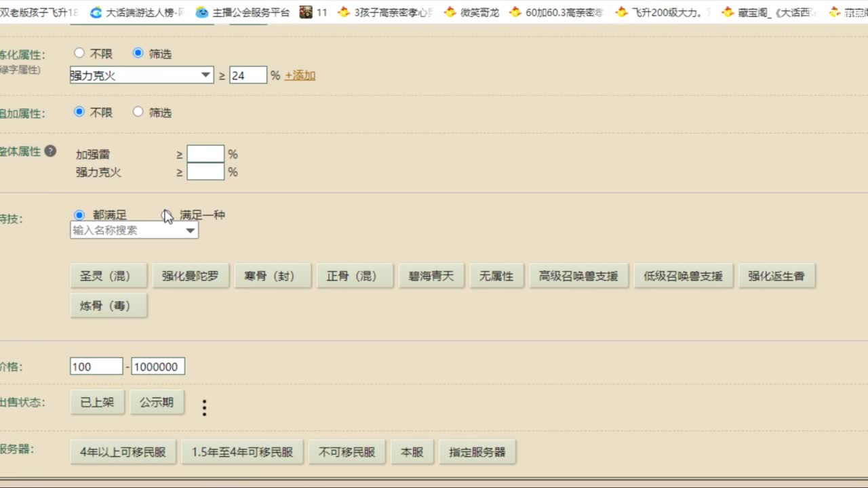Choose the 满足一种 radio option

pos(167,215)
